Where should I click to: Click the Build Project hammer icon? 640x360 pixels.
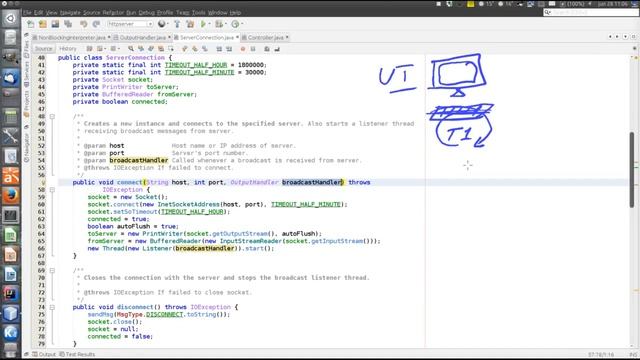[x=177, y=24]
